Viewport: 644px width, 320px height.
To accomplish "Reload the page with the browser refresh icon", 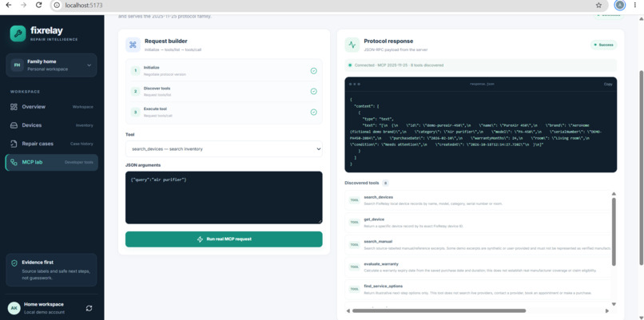I will click(38, 6).
